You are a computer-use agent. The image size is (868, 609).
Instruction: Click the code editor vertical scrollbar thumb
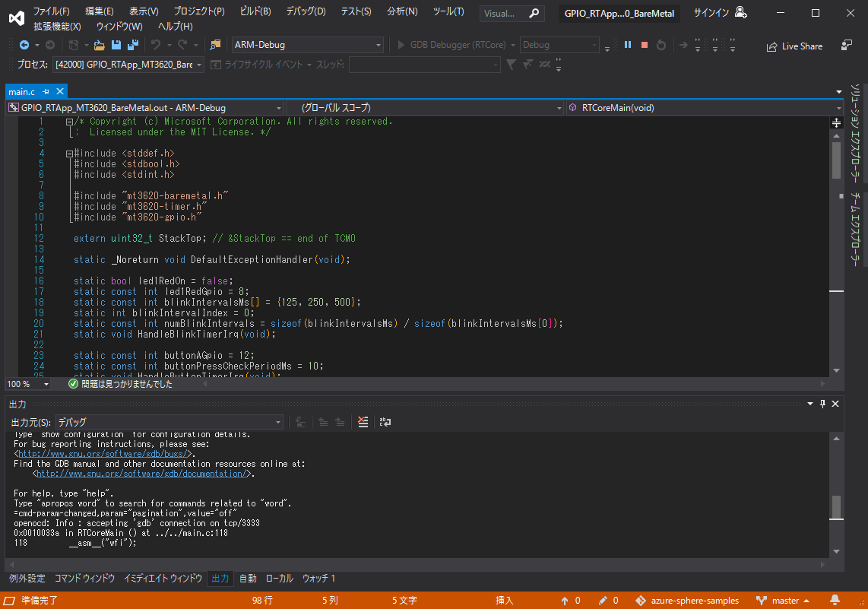(x=836, y=160)
